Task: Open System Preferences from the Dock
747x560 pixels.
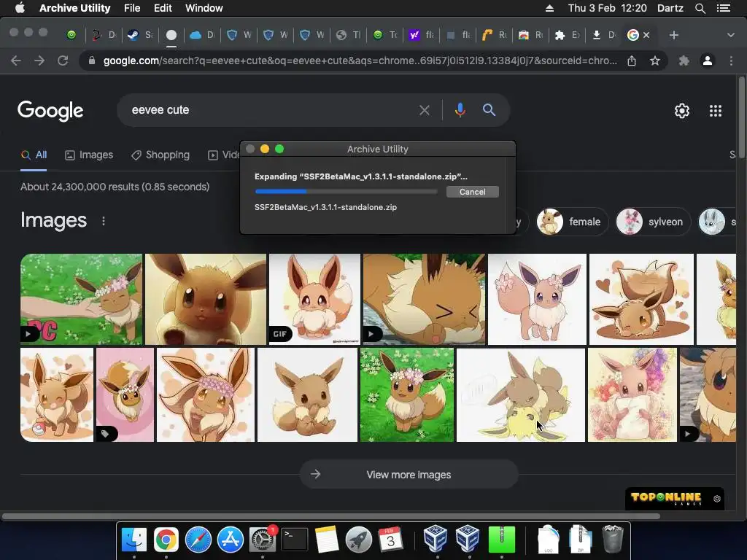Action: (263, 540)
